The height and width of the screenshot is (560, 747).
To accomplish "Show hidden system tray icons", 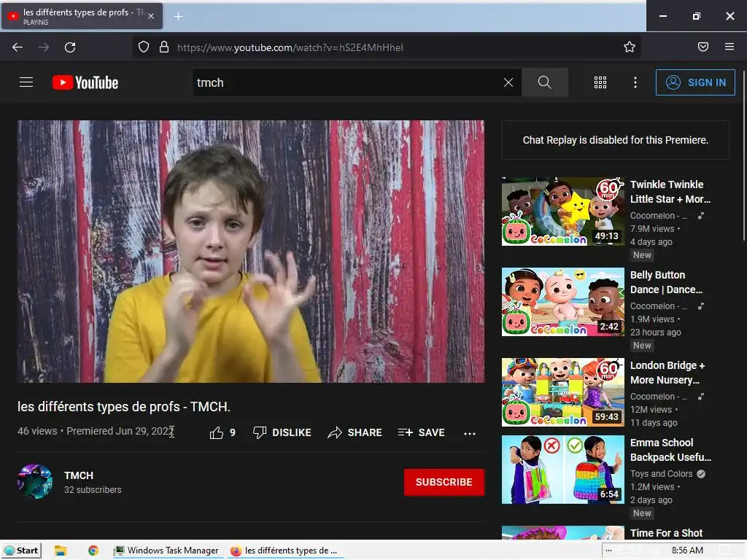I will coord(608,551).
